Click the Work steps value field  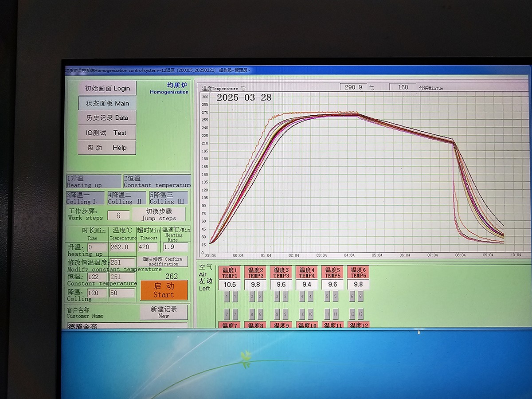tap(118, 215)
